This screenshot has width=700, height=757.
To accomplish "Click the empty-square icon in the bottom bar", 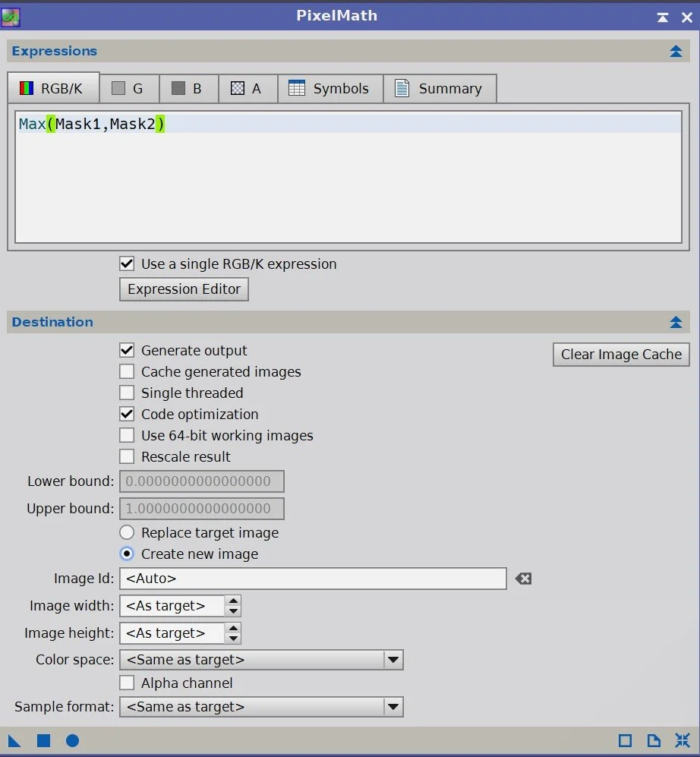I will tap(625, 740).
